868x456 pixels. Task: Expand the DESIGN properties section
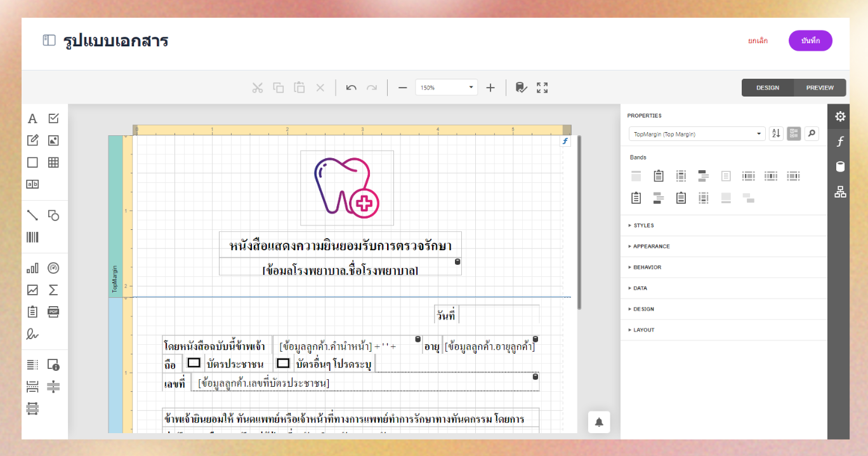[723, 309]
